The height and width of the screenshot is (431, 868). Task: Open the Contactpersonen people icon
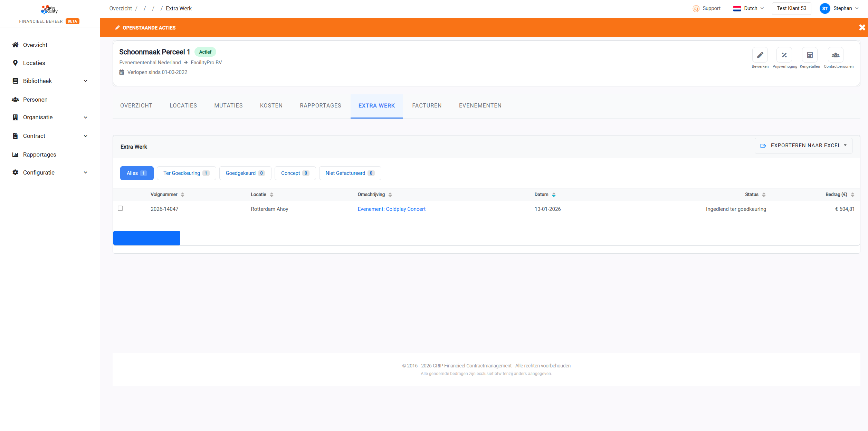click(x=836, y=55)
